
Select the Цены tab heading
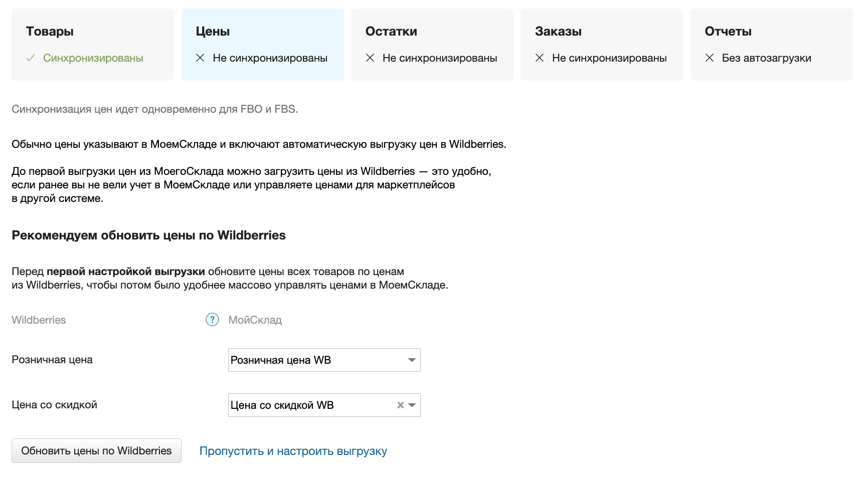[x=213, y=32]
